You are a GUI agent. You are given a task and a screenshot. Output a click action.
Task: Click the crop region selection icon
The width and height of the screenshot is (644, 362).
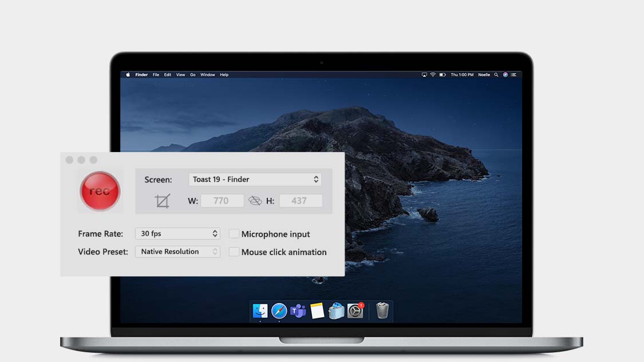163,201
